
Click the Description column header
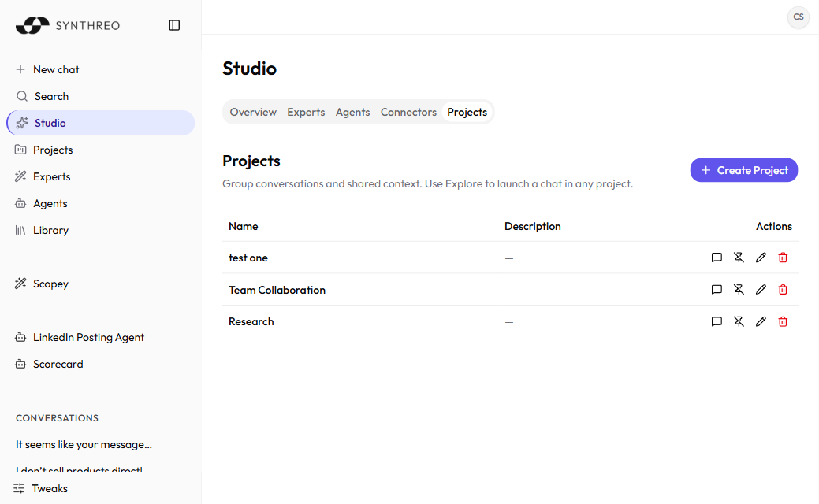click(x=533, y=227)
